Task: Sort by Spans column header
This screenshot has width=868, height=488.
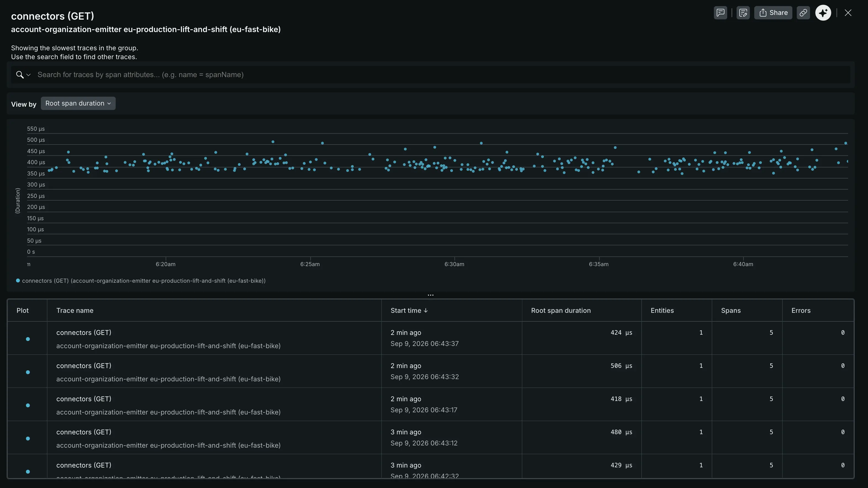Action: (x=731, y=310)
